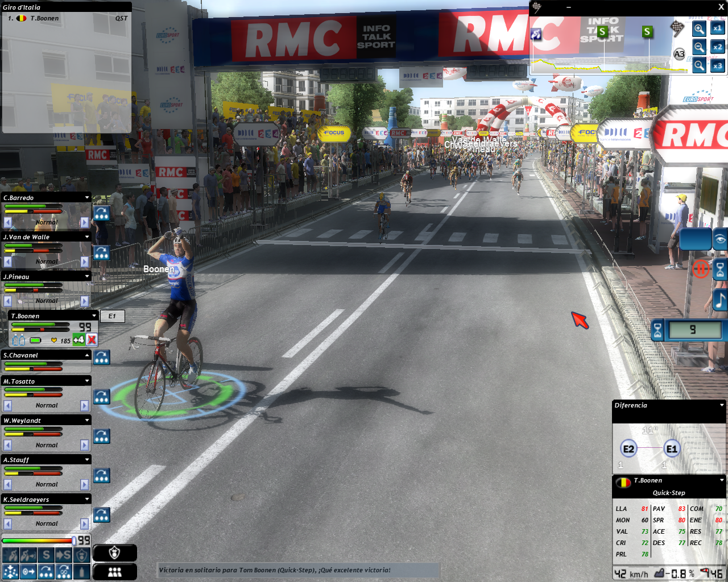
Task: Click the red X beside T.Boonen's +4
Action: point(92,340)
